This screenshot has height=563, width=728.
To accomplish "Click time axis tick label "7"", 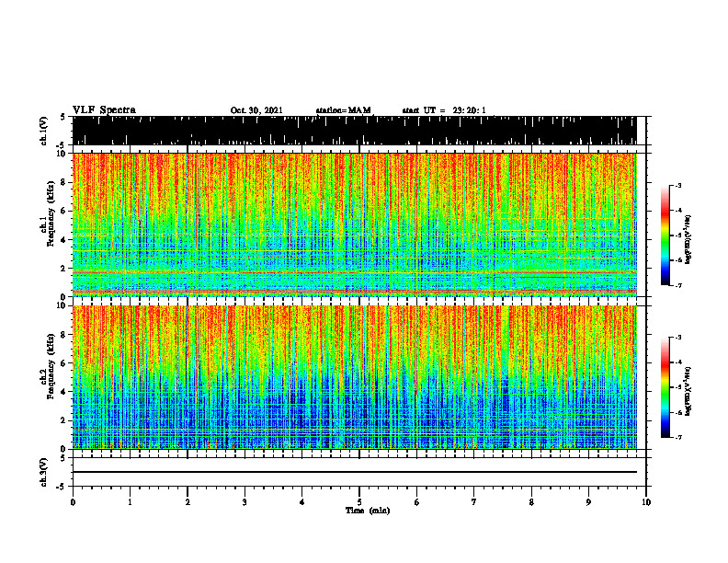I will (474, 502).
